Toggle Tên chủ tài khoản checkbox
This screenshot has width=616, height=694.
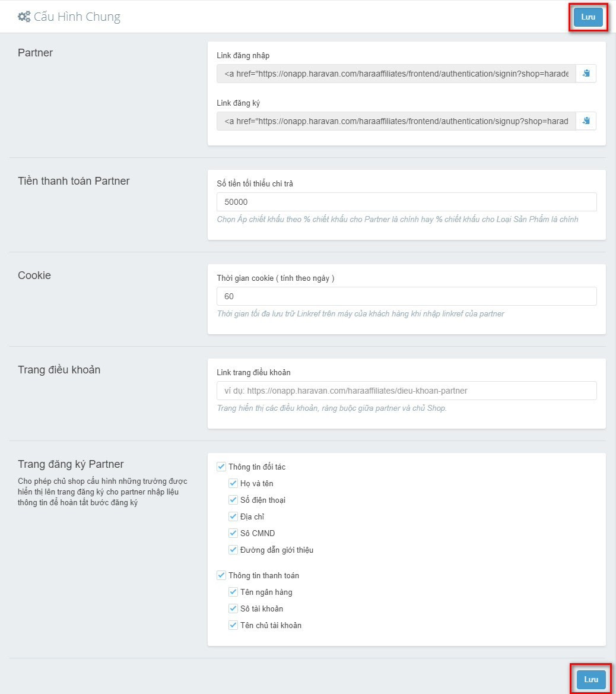pos(233,625)
